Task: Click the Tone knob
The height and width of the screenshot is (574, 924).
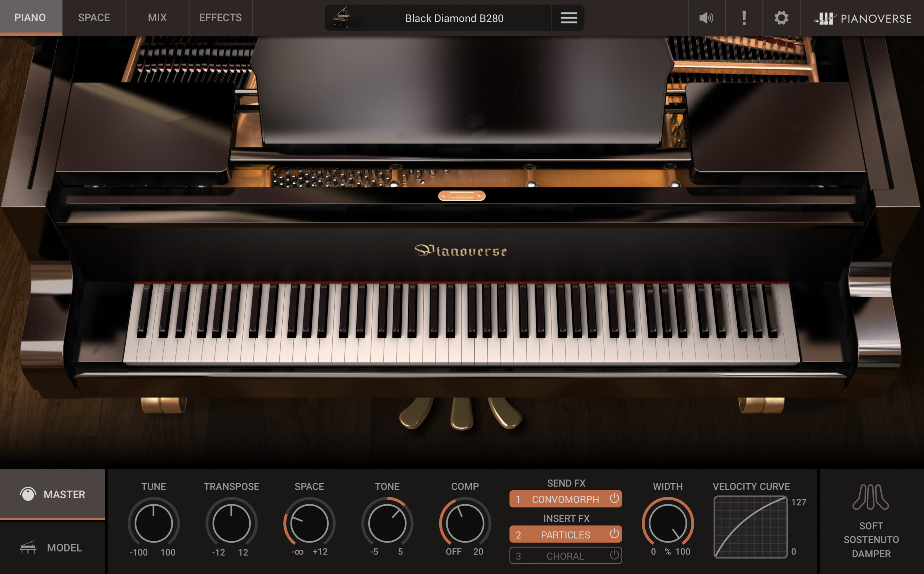Action: point(387,523)
